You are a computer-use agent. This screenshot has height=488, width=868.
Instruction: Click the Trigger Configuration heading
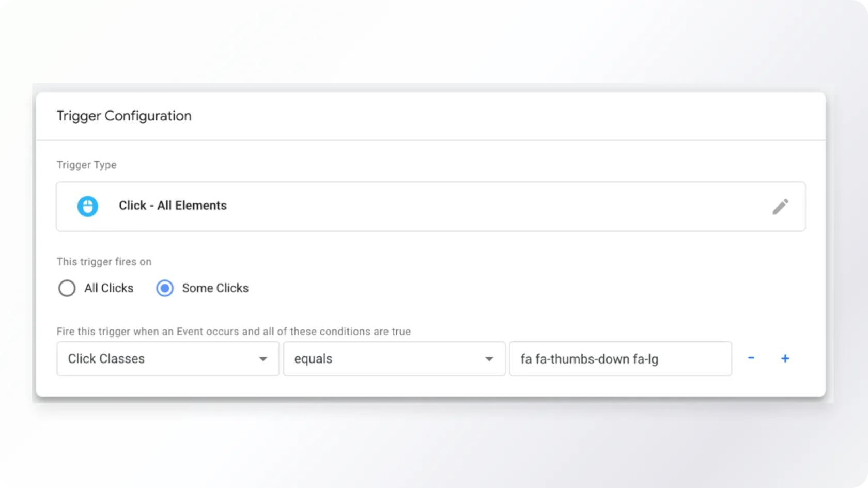(124, 116)
